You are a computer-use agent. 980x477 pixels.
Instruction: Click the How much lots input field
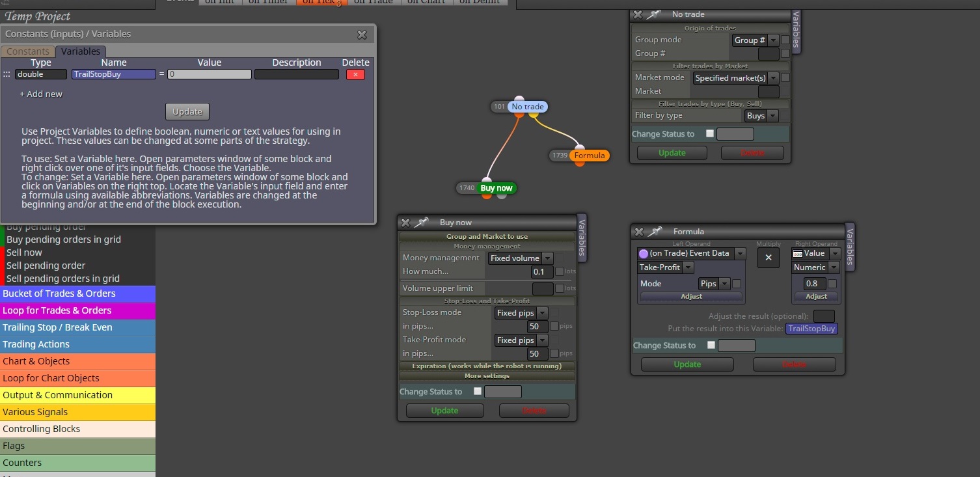pyautogui.click(x=543, y=271)
